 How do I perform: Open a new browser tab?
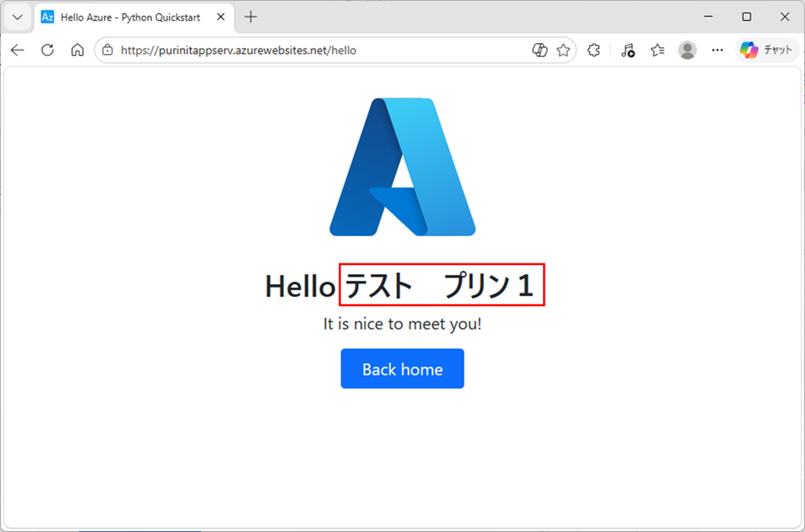[x=252, y=16]
